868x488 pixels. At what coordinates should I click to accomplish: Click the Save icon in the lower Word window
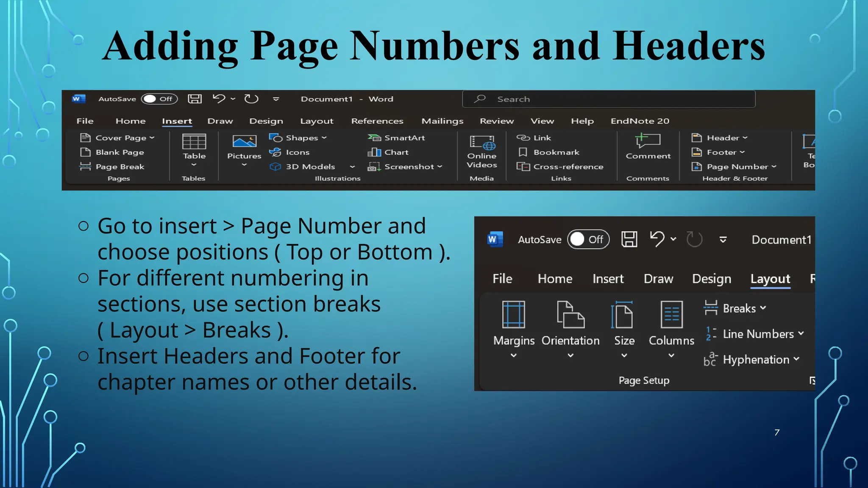click(x=629, y=239)
